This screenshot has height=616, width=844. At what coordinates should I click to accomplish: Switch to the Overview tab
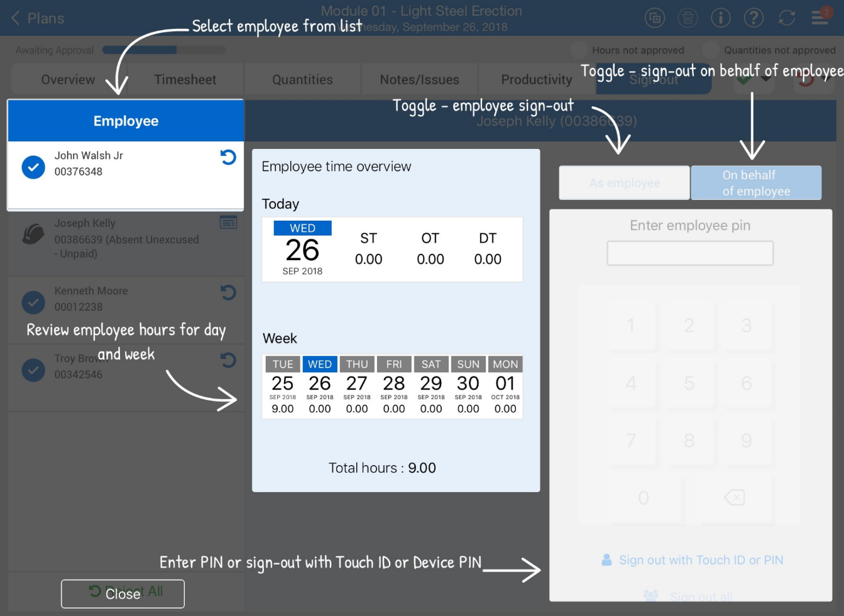coord(68,80)
